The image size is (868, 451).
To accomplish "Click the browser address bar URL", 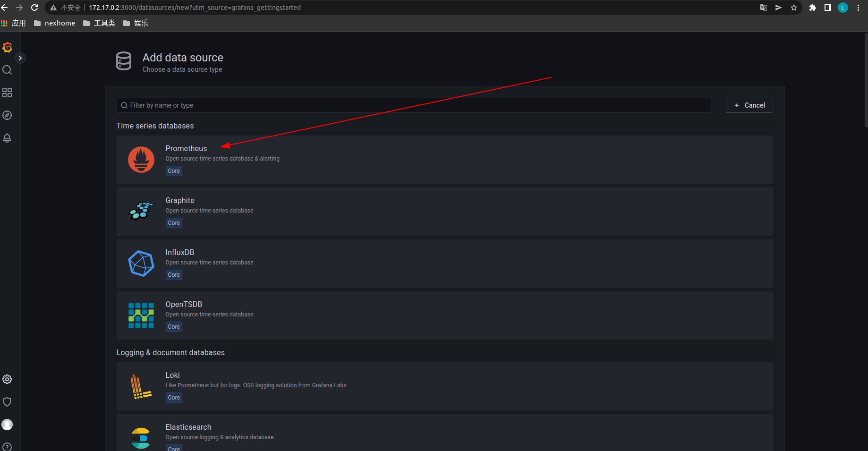I will [x=195, y=8].
